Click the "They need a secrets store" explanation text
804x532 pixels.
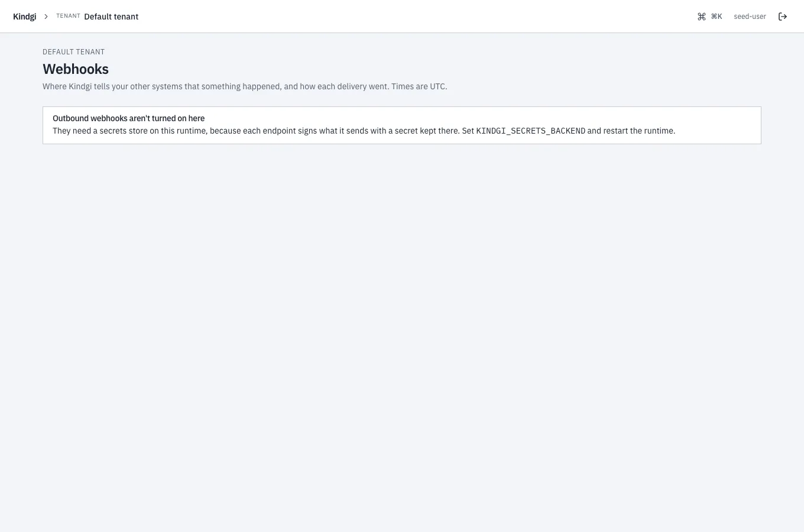point(364,131)
